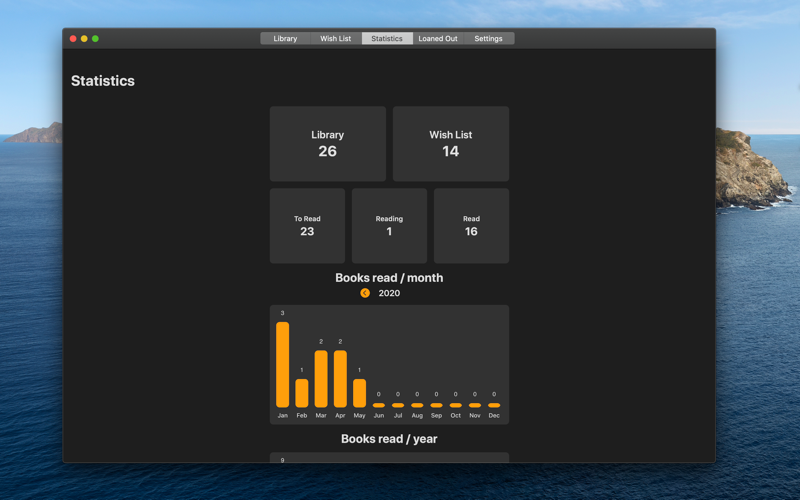Select the Statistics tab
The image size is (800, 500).
click(x=387, y=38)
